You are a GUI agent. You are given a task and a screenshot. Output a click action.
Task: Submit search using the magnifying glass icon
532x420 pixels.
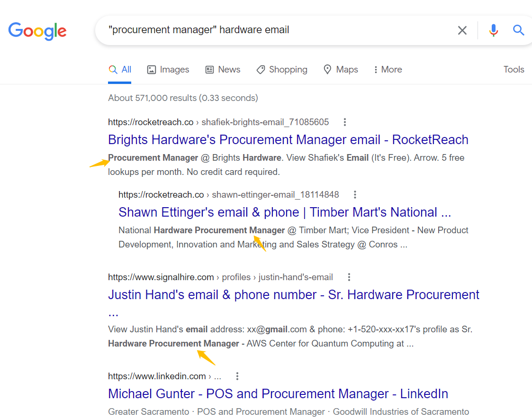point(518,30)
